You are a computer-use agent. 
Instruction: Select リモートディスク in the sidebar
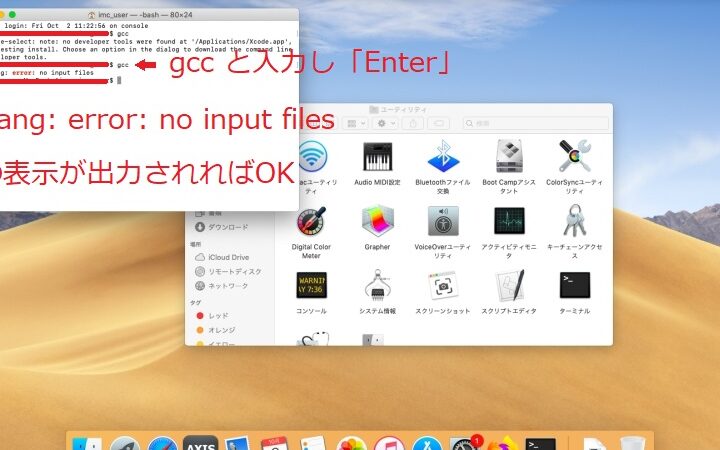click(x=228, y=271)
